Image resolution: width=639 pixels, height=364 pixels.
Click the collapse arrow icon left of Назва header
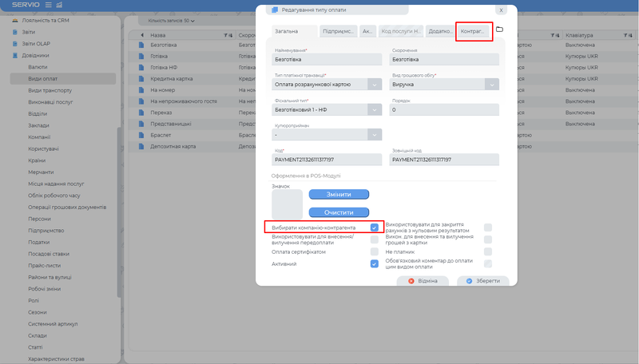(143, 36)
